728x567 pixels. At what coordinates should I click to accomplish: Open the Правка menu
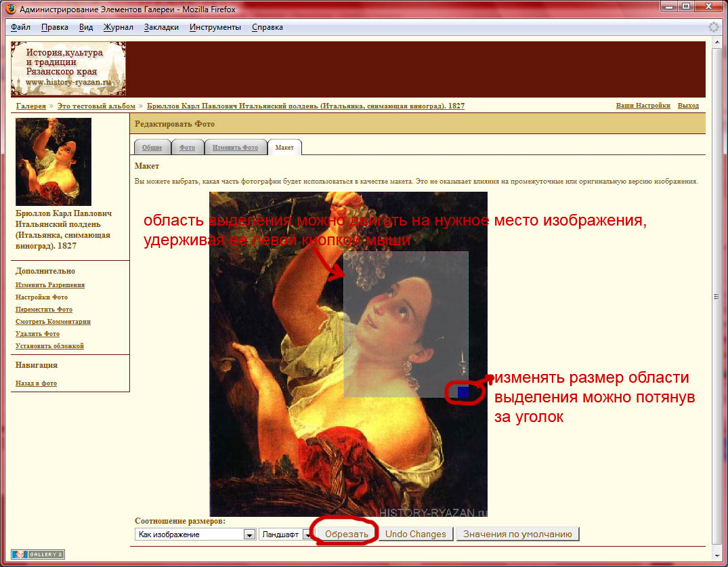pyautogui.click(x=55, y=27)
